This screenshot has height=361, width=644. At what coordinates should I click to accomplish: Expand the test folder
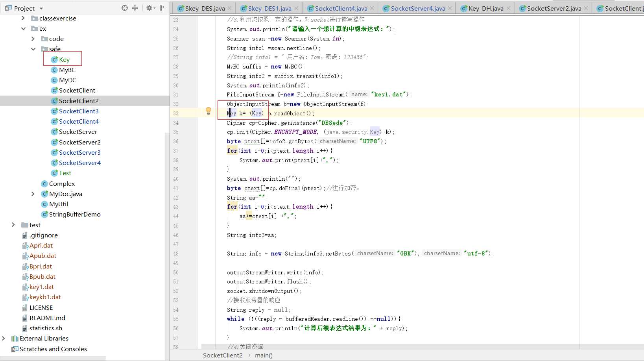tap(13, 225)
